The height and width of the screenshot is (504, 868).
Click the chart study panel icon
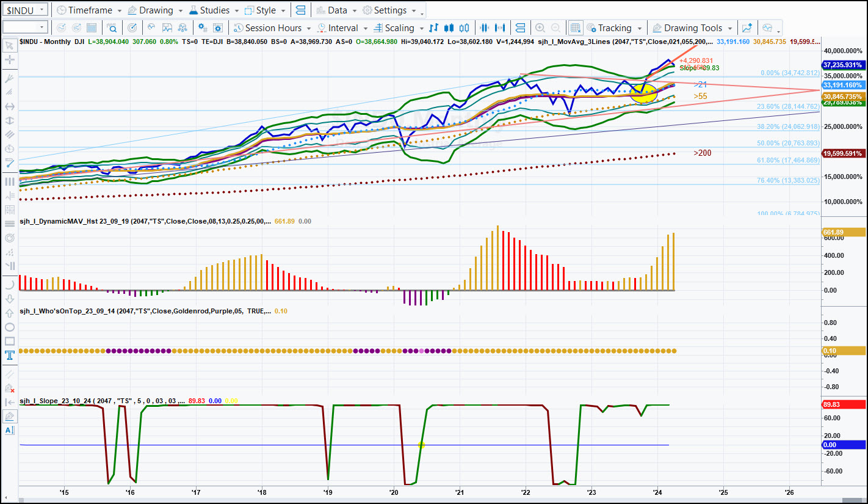click(x=167, y=27)
